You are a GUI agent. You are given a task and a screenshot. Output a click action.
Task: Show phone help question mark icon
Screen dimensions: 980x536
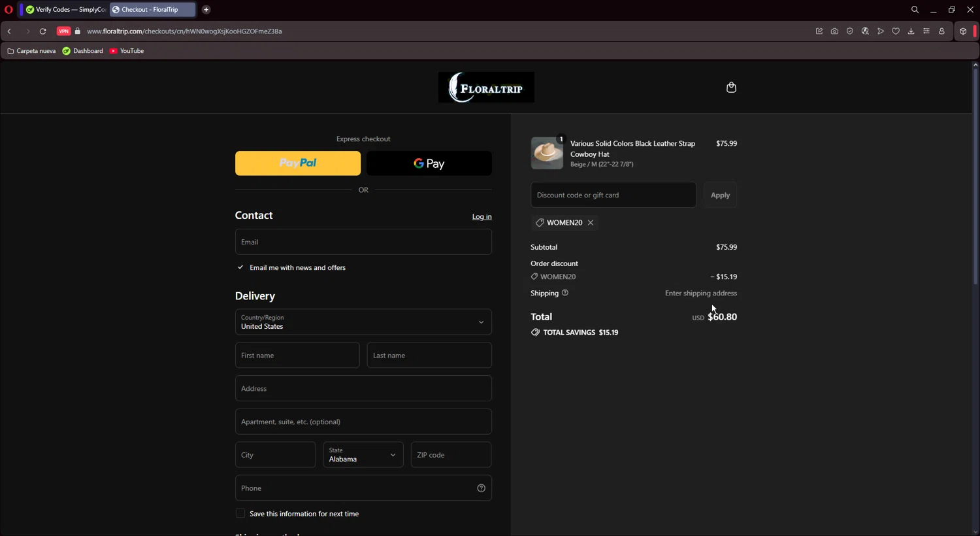click(482, 488)
